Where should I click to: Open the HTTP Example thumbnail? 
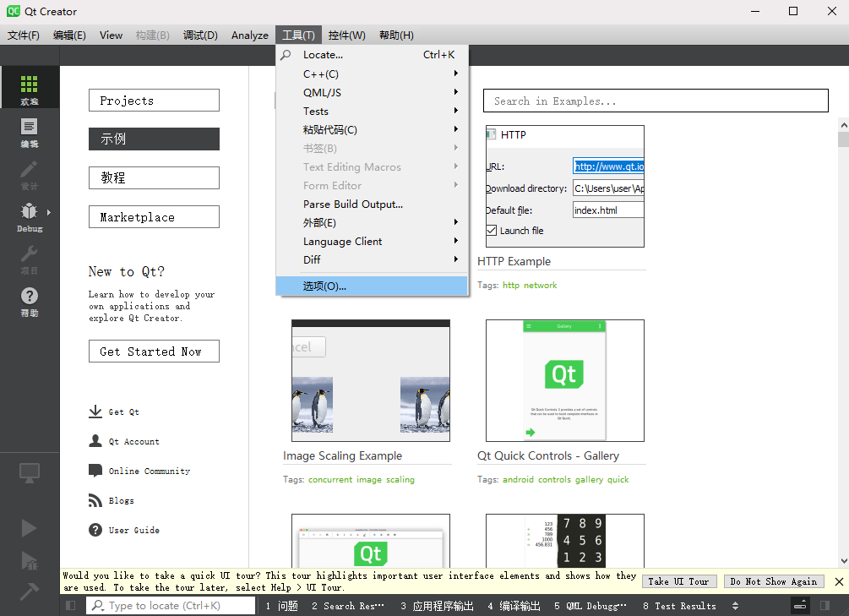(565, 187)
